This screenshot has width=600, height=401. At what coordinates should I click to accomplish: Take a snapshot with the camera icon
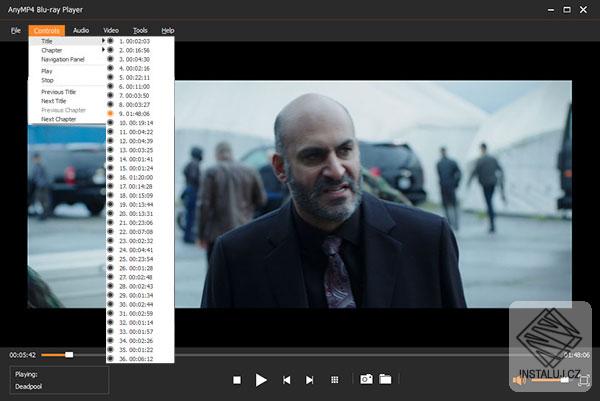tap(366, 379)
